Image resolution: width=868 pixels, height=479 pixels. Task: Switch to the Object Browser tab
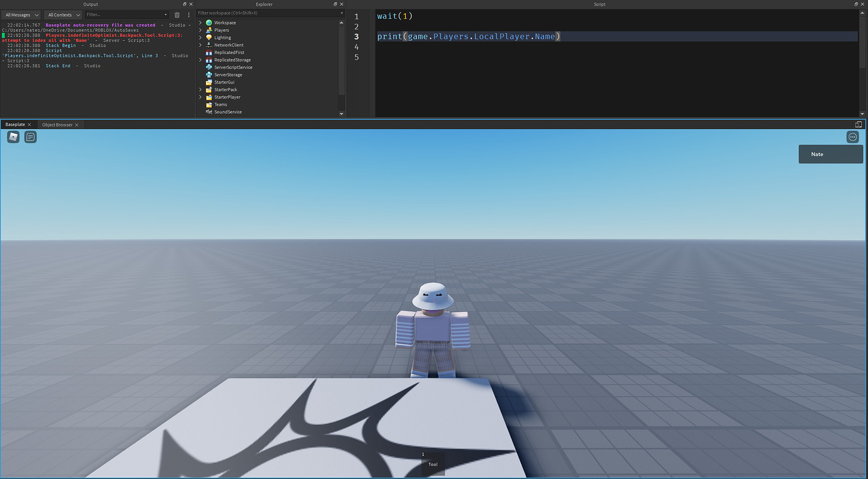[57, 124]
